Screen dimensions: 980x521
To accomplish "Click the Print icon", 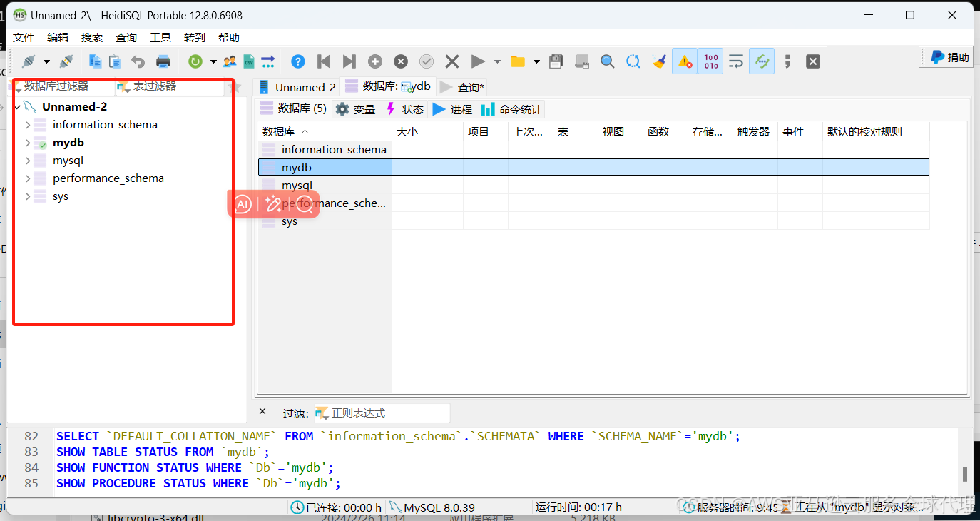I will pos(163,61).
